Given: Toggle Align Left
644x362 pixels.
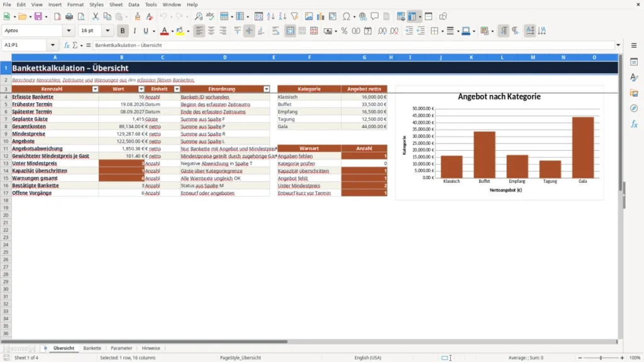Looking at the screenshot, I should (x=199, y=31).
